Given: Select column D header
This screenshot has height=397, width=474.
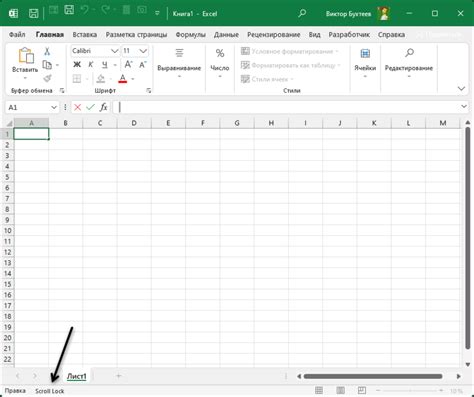Looking at the screenshot, I should (x=134, y=123).
